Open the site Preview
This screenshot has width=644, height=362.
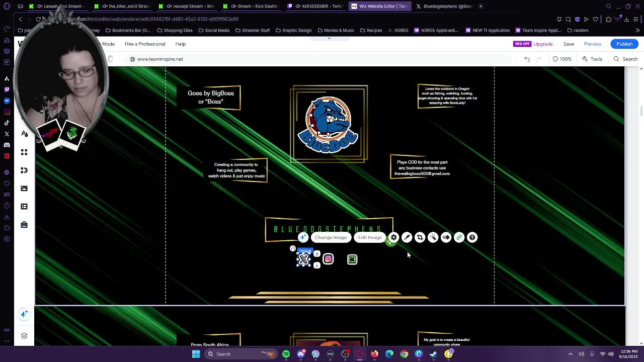pyautogui.click(x=593, y=44)
